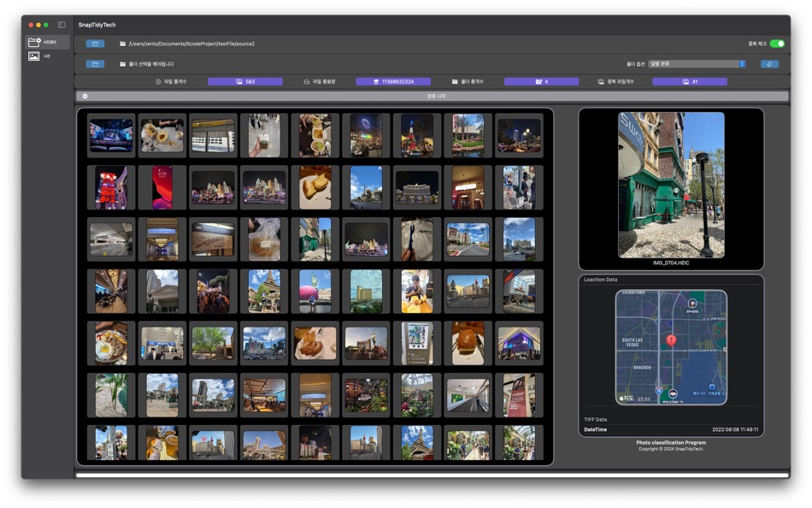812x508 pixels.
Task: Open the 사진정리 folder sidebar item
Action: click(48, 42)
